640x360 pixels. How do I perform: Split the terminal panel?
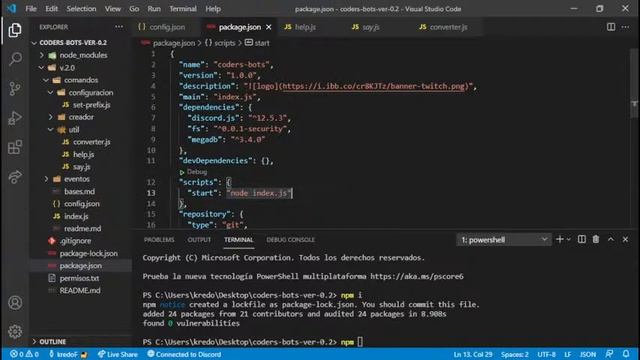582,240
